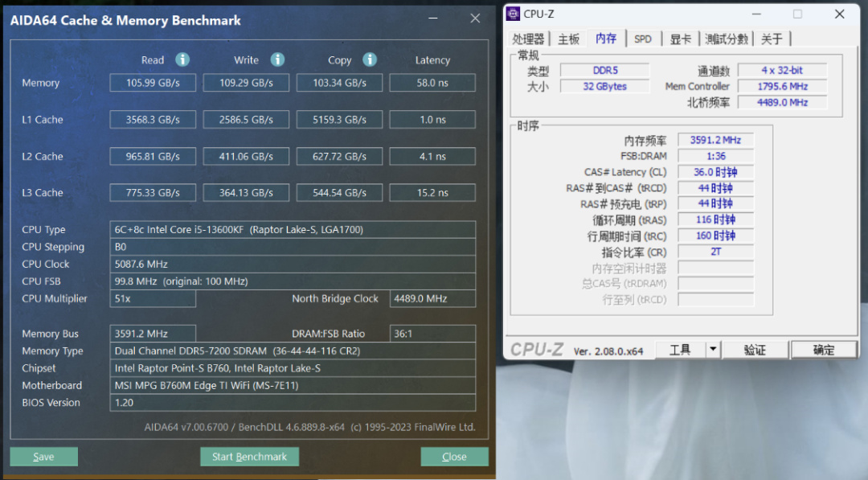Open the SPD tab in CPU-Z
Screen dimensions: 868x480
point(643,39)
